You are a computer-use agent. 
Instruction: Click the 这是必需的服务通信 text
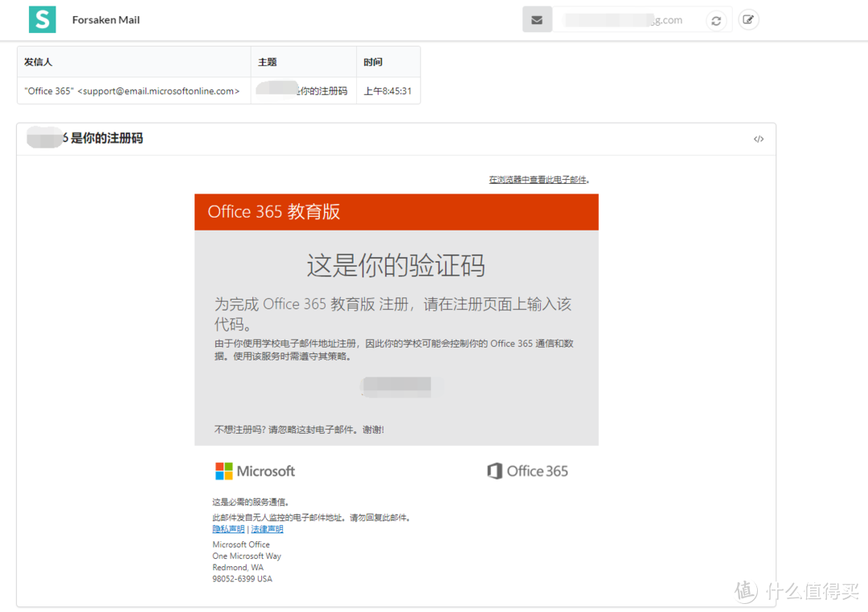point(251,502)
